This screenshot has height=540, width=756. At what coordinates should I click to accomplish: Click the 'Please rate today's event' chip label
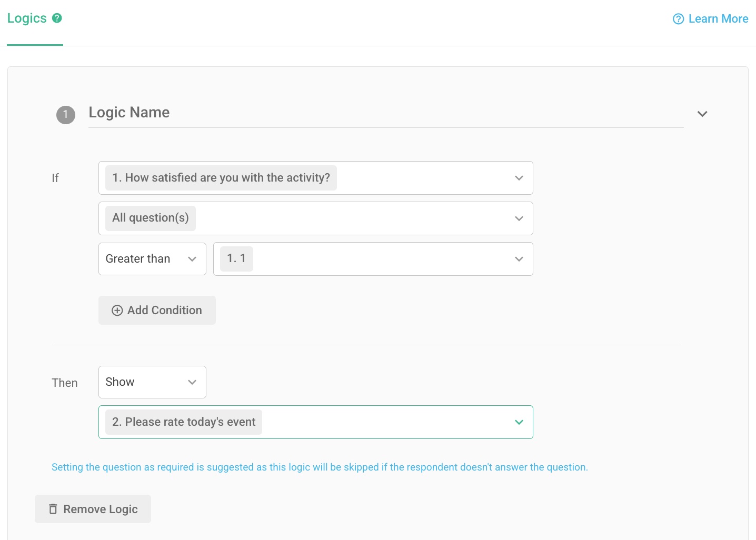pyautogui.click(x=183, y=422)
